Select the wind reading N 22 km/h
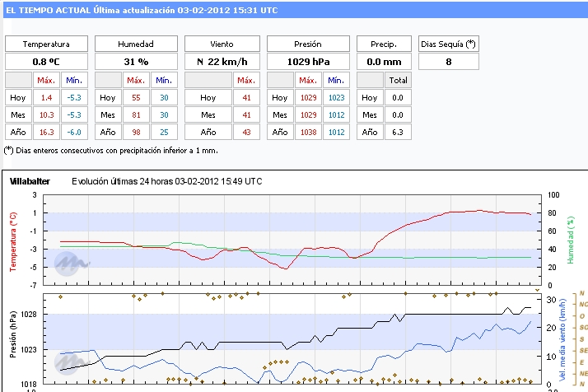 tap(222, 62)
